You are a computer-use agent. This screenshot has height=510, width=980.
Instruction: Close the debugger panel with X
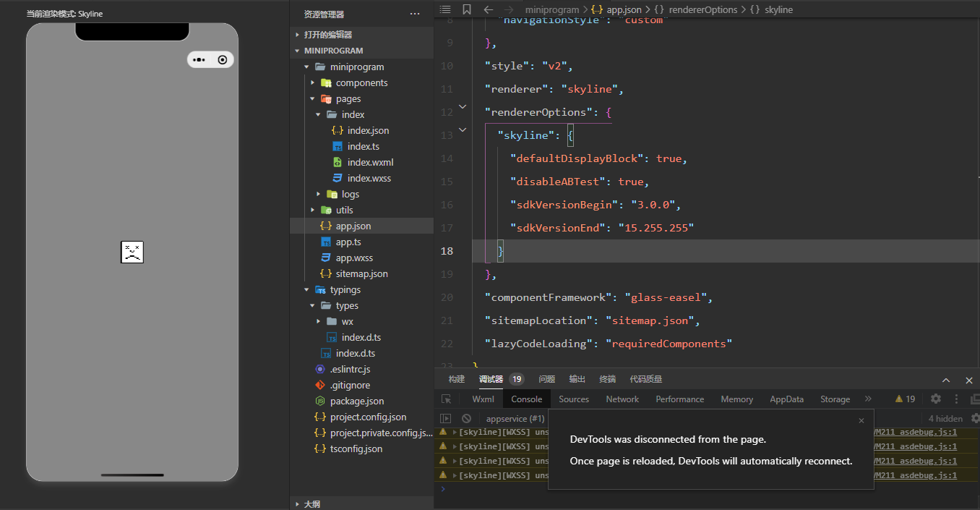[x=969, y=380]
